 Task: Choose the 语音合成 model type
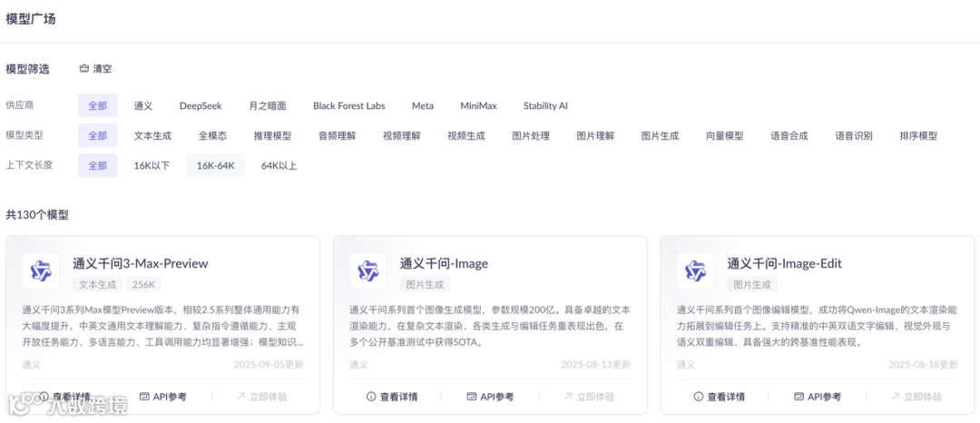[789, 135]
